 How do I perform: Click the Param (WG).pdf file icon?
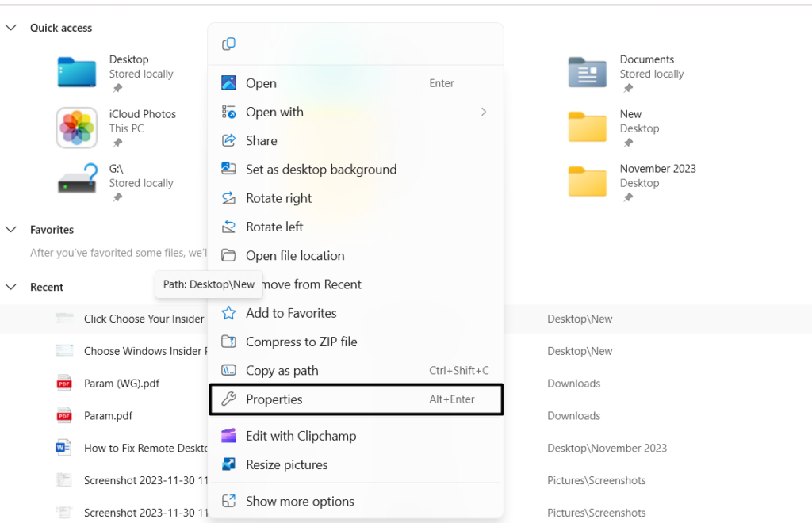(x=64, y=384)
